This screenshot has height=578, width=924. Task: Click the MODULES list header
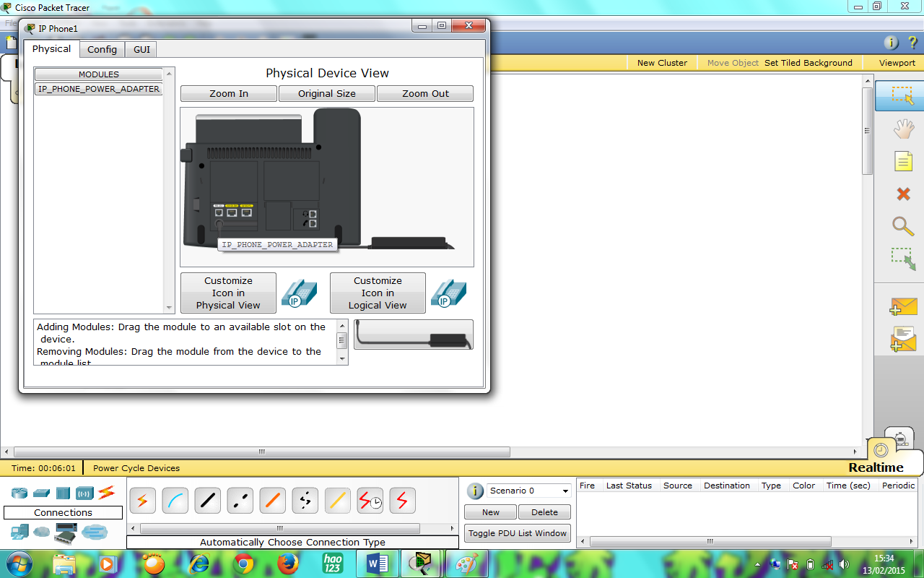(99, 74)
